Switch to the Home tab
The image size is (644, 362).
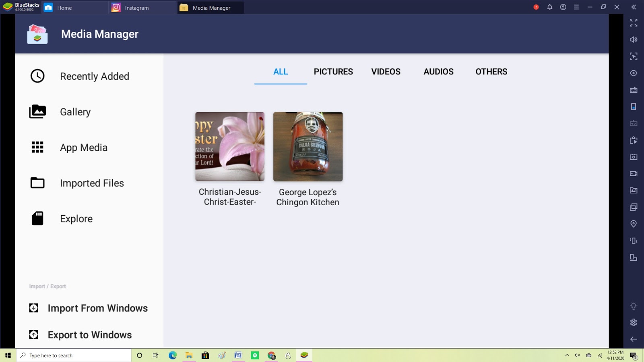pos(75,8)
